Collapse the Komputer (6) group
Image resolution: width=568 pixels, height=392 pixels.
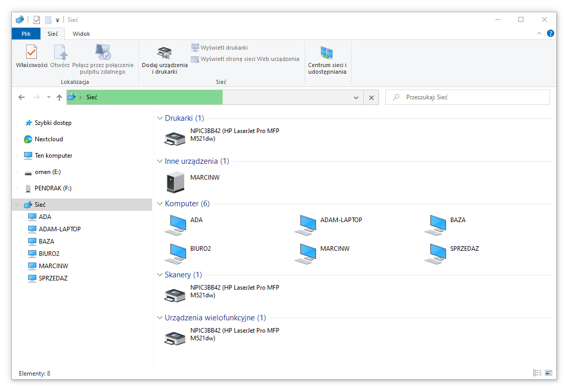tap(160, 204)
